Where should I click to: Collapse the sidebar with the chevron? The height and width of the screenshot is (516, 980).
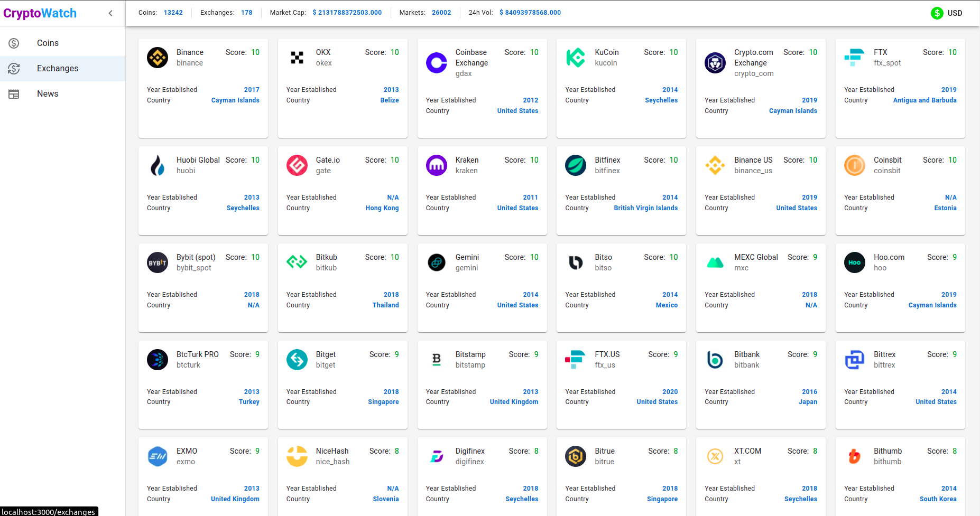click(x=110, y=13)
